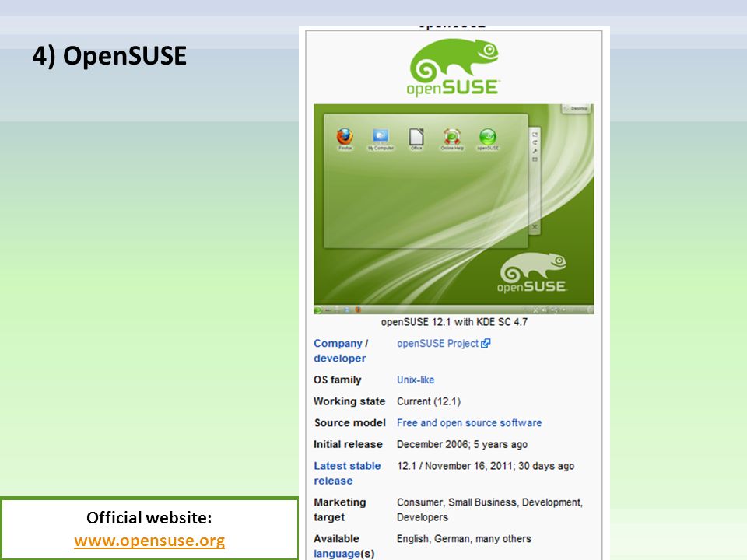The height and width of the screenshot is (560, 747).
Task: Click the green openSUSE icon in the folder view
Action: 488,138
